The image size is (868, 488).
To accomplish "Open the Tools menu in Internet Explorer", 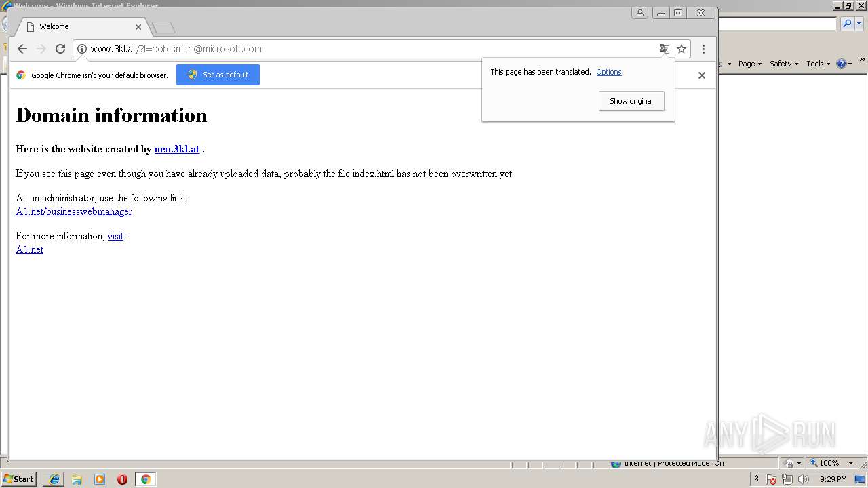I will tap(818, 64).
